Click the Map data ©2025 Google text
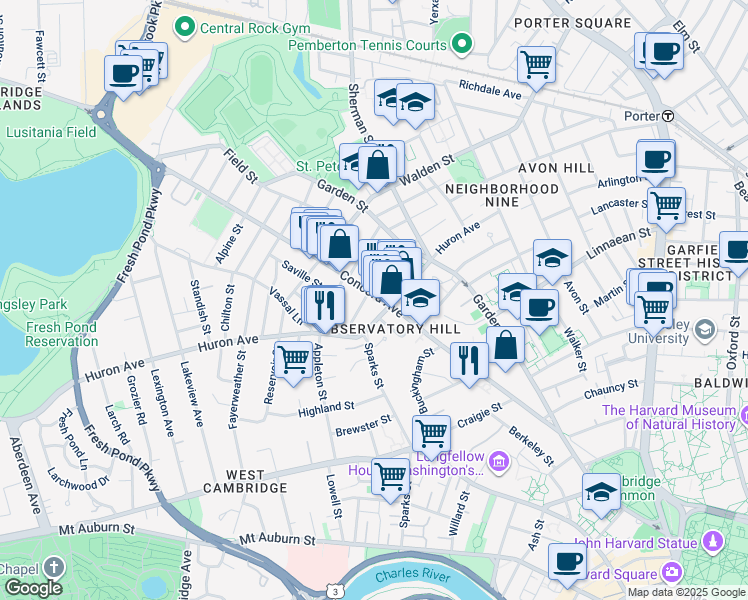 (x=685, y=592)
